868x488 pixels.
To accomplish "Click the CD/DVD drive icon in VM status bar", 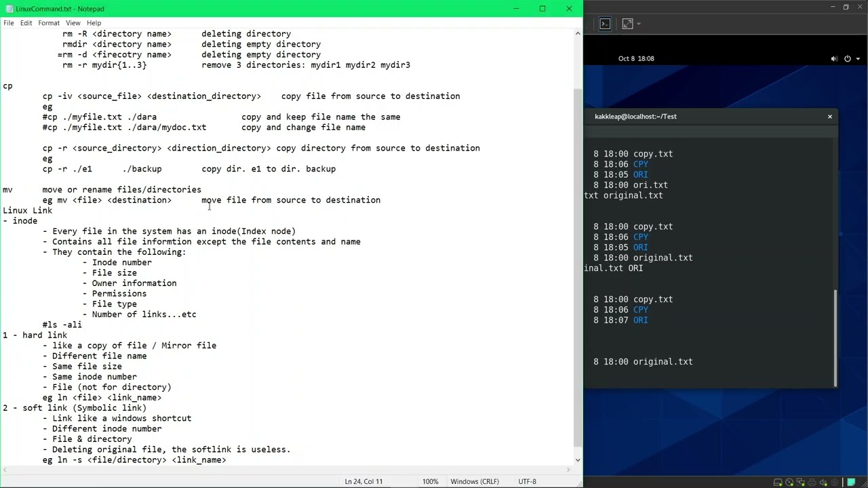I will click(789, 483).
